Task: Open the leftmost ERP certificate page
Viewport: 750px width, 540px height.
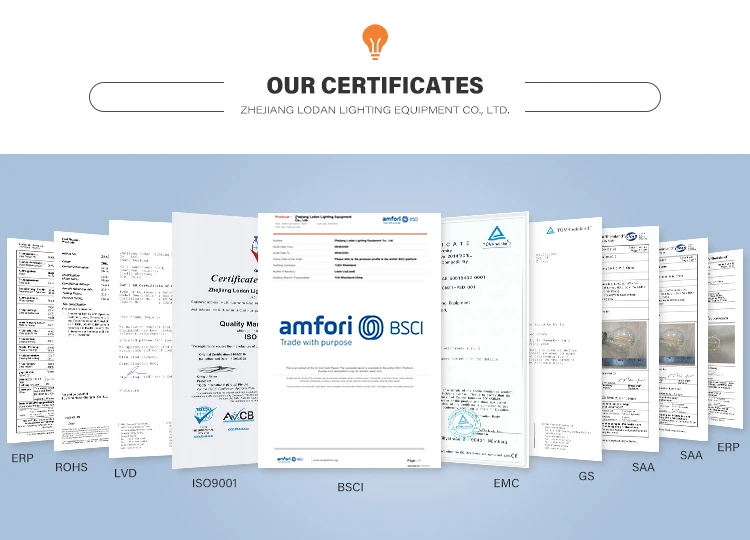Action: point(30,341)
